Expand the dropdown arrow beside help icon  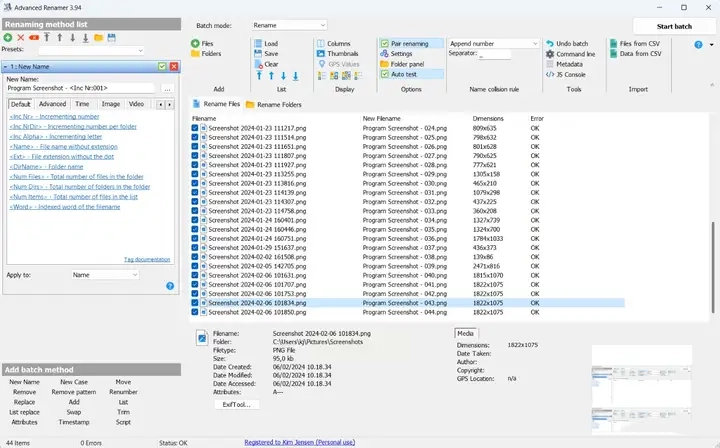coord(712,45)
